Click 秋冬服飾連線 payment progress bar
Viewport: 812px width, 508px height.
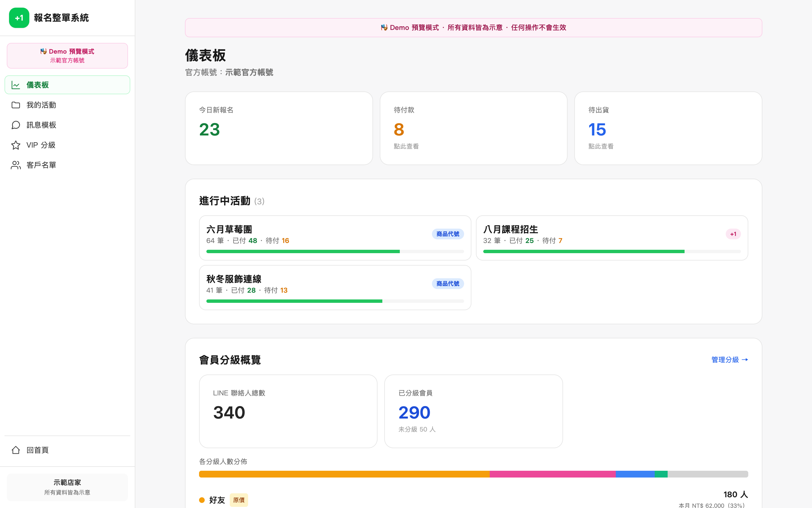tap(335, 301)
